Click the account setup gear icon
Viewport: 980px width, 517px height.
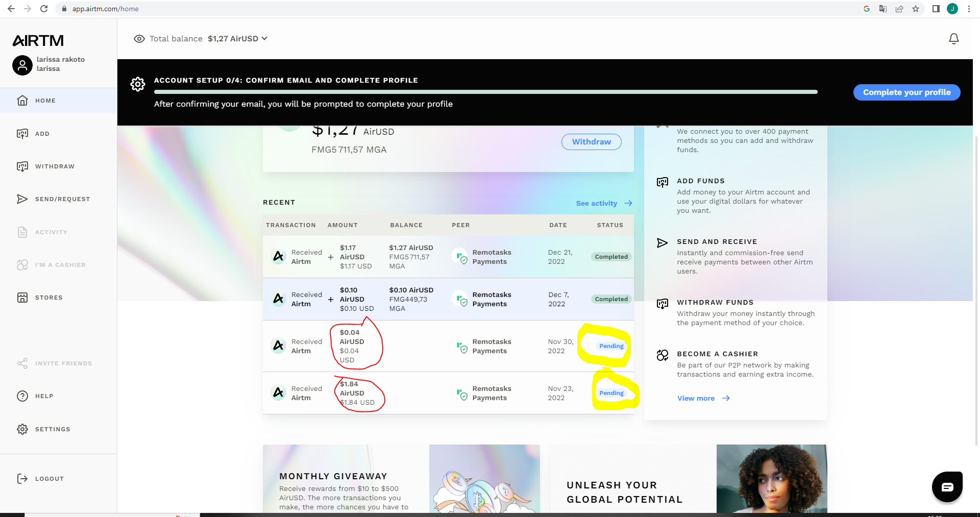(138, 84)
